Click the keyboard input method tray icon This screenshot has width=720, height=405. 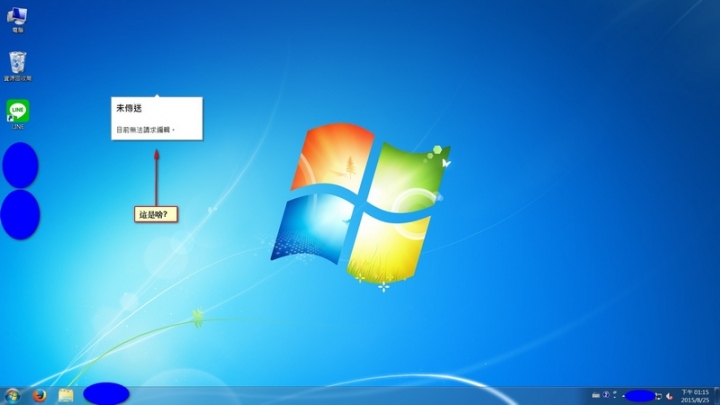click(596, 395)
